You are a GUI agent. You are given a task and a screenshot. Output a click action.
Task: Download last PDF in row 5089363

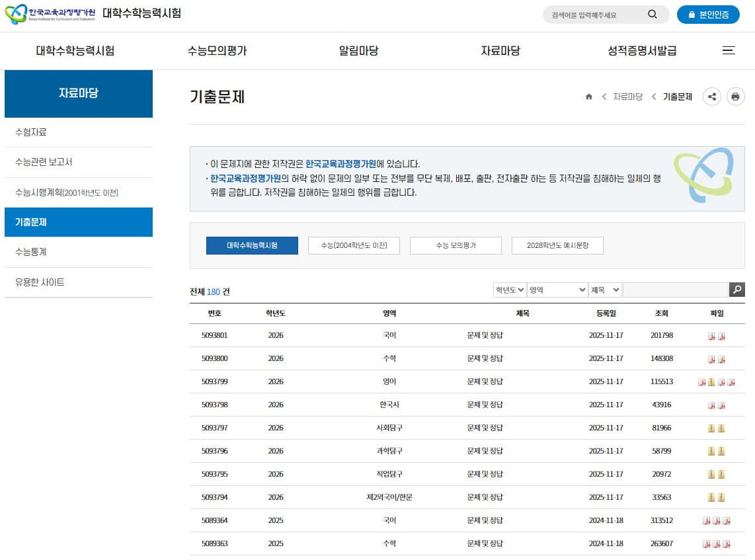coord(727,544)
